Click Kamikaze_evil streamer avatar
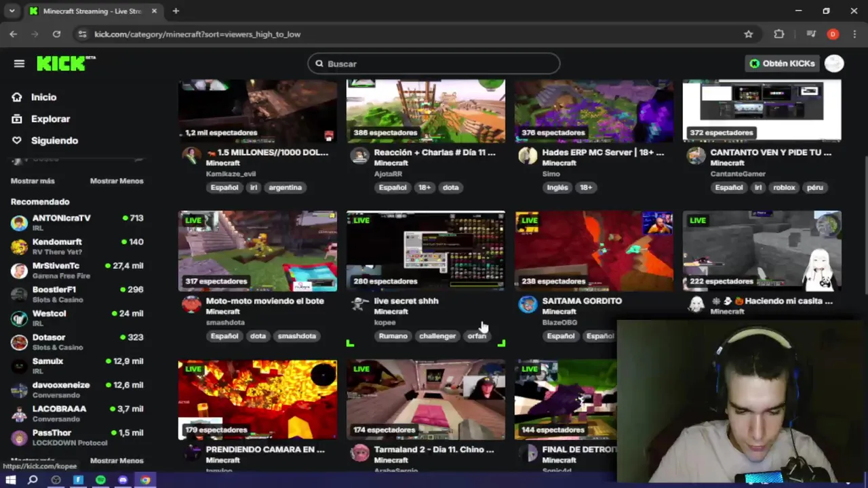The width and height of the screenshot is (868, 488). coord(192,156)
